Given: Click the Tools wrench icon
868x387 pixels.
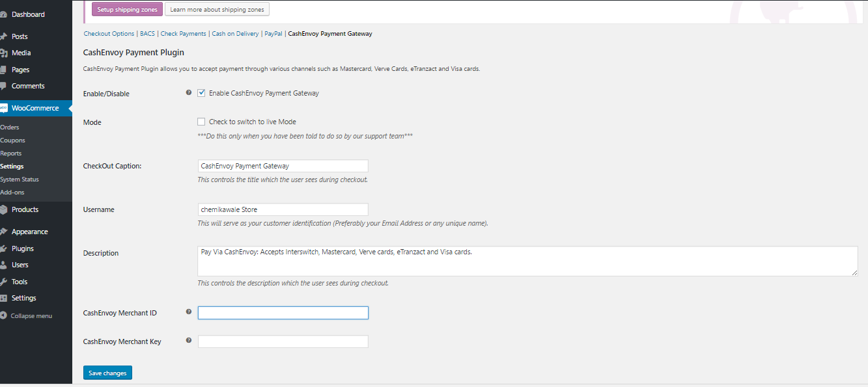Looking at the screenshot, I should pyautogui.click(x=3, y=282).
